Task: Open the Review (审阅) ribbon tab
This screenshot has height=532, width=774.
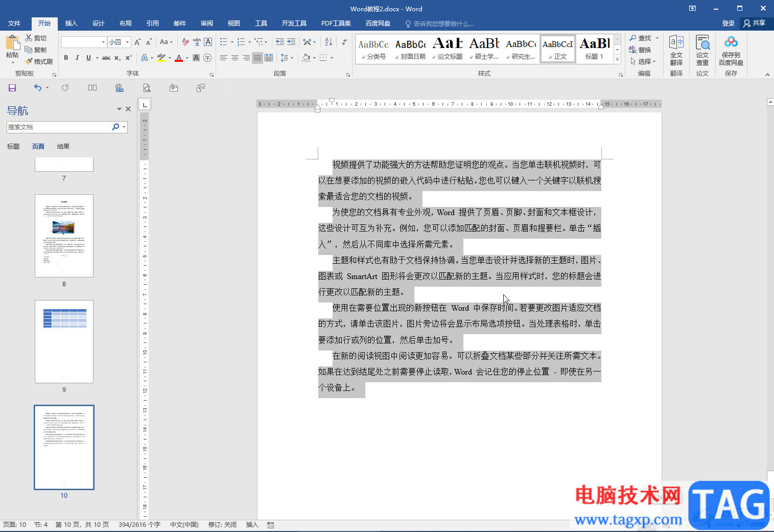Action: 207,24
